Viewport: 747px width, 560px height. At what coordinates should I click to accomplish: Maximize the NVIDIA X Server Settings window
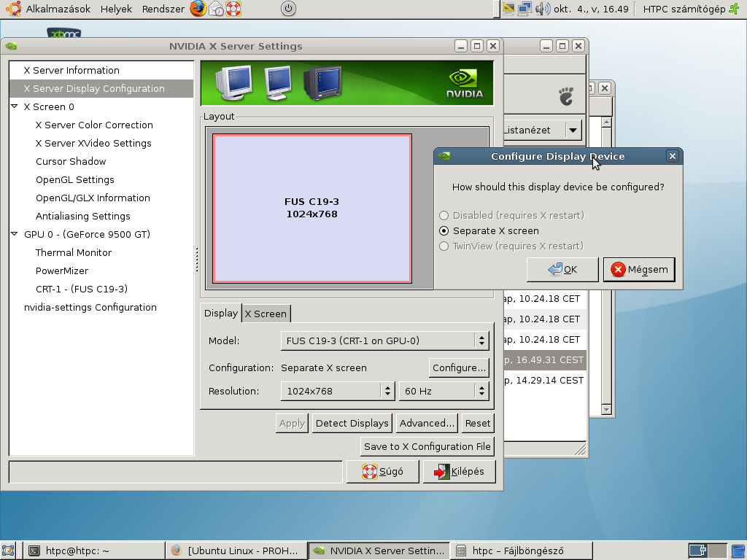coord(477,46)
